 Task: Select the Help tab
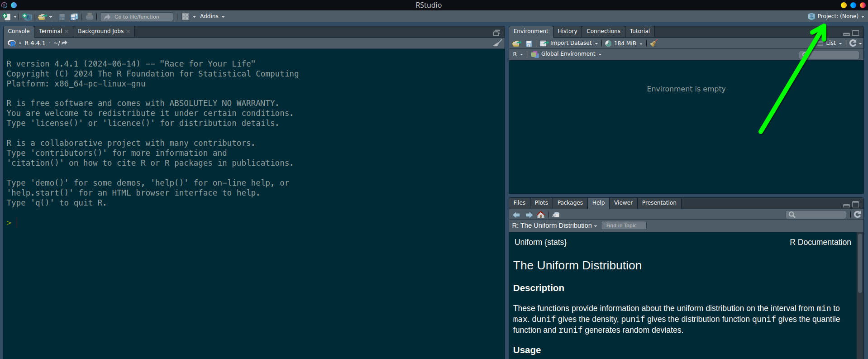tap(598, 203)
